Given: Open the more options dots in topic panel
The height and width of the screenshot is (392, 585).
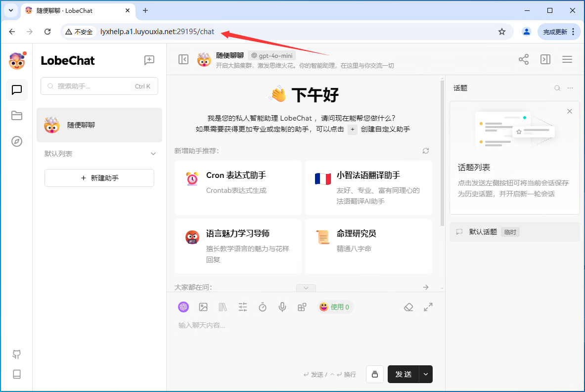Looking at the screenshot, I should tap(570, 88).
